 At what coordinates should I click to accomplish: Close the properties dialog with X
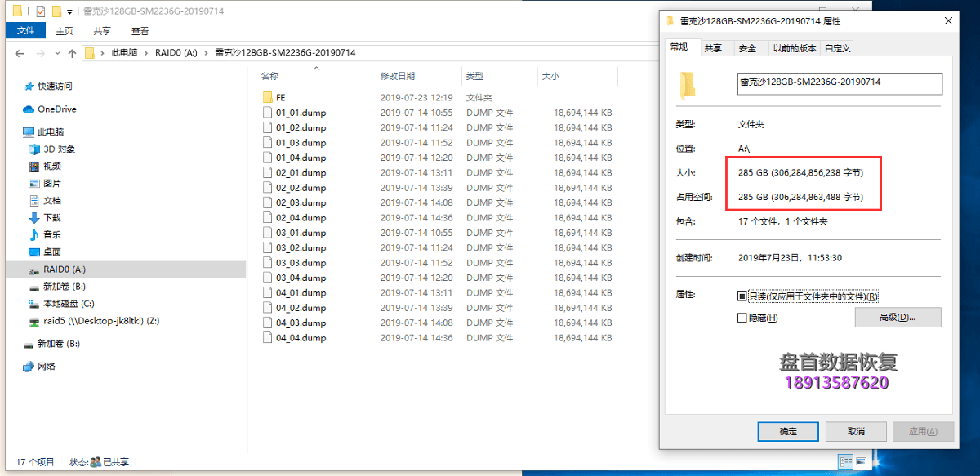click(947, 20)
